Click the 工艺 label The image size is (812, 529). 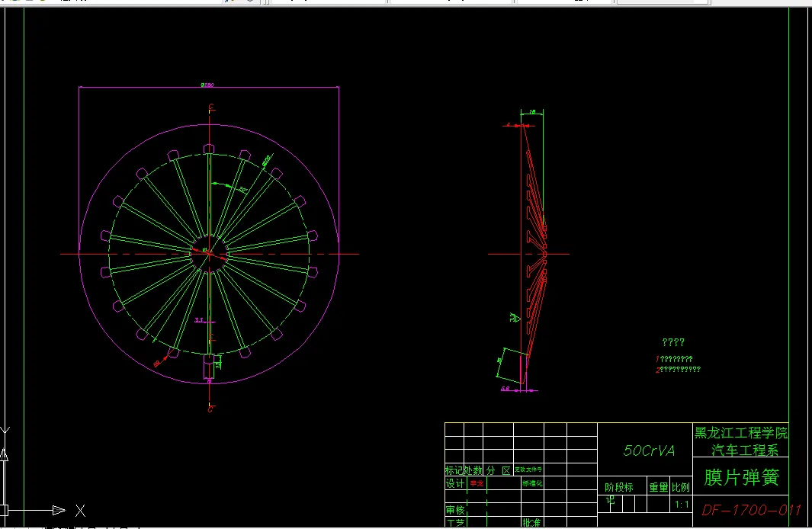point(455,523)
